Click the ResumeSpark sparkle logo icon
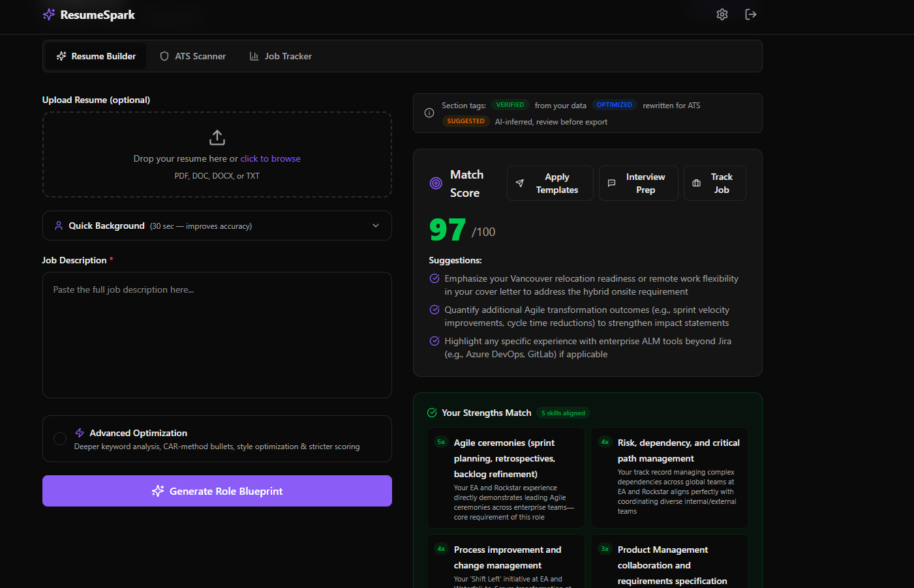This screenshot has height=588, width=914. [x=49, y=14]
